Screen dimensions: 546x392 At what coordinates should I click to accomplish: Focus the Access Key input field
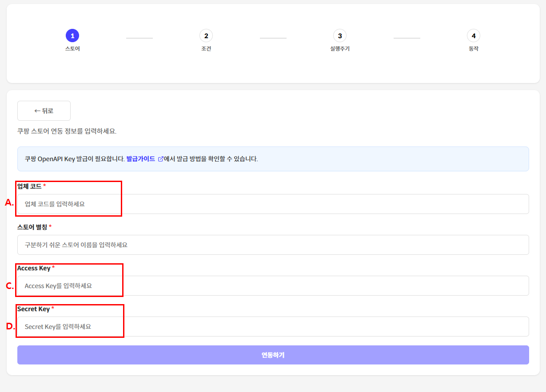(x=273, y=286)
